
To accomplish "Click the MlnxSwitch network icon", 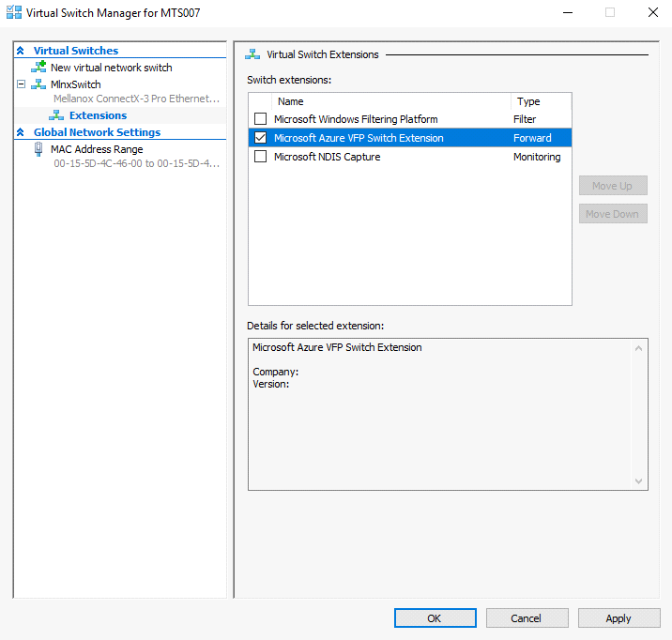I will tap(38, 84).
